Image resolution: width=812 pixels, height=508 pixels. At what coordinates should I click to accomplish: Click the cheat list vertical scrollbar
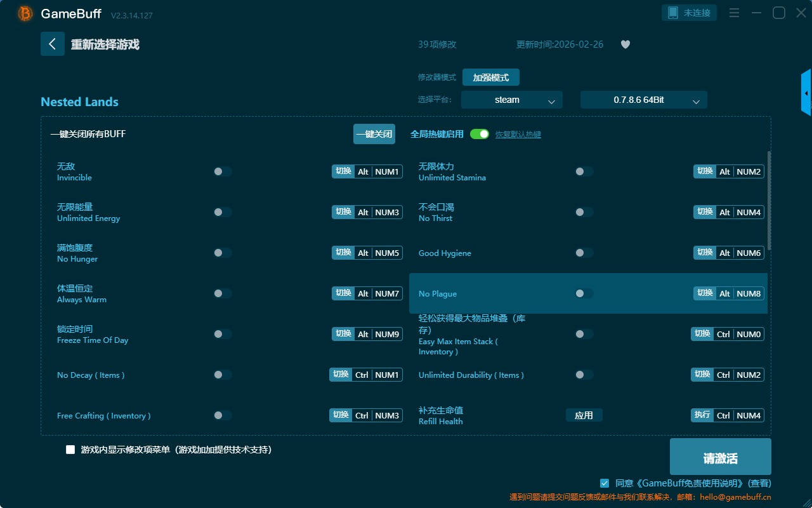(769, 200)
